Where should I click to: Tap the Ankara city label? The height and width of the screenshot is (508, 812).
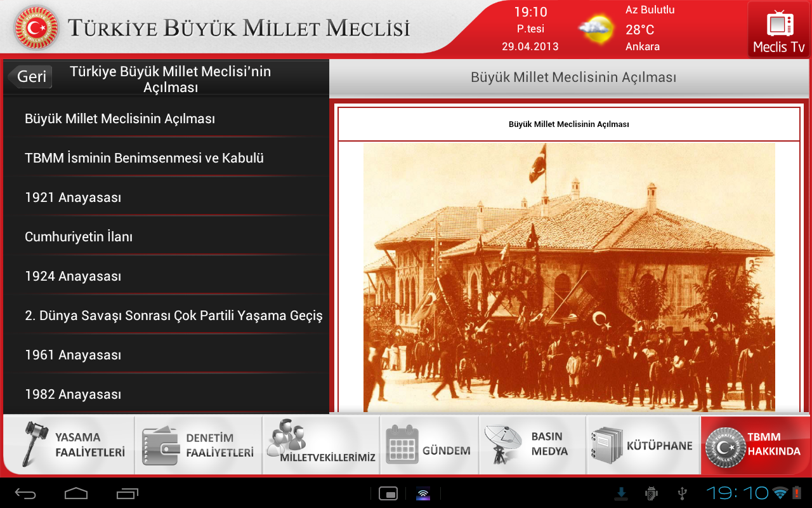643,47
